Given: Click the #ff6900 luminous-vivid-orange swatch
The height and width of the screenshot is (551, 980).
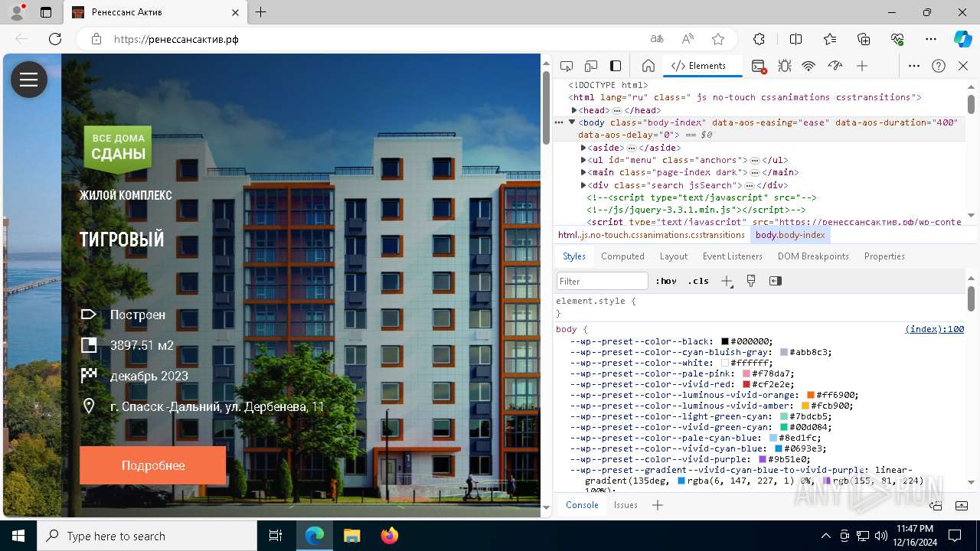Looking at the screenshot, I should [x=811, y=395].
